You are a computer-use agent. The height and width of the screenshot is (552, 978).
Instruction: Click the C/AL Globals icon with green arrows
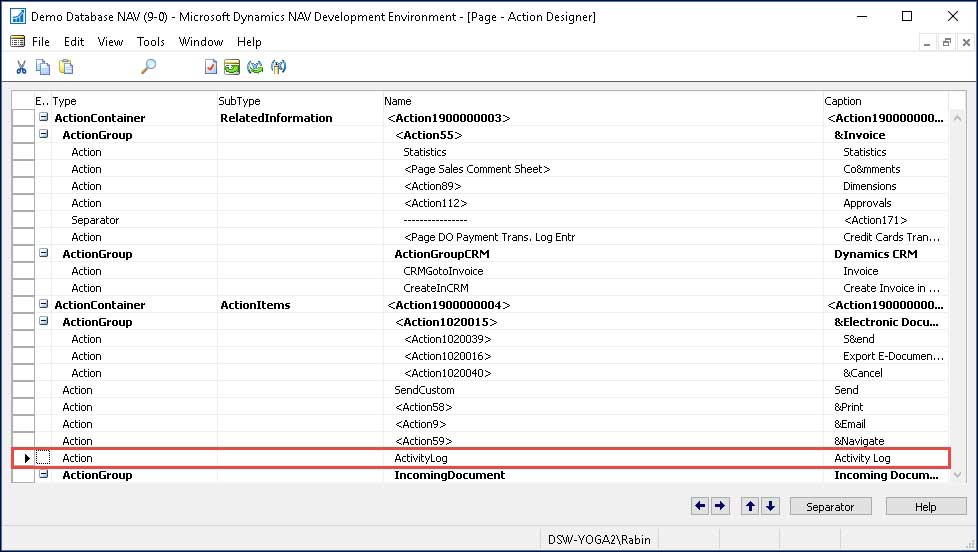coord(254,67)
